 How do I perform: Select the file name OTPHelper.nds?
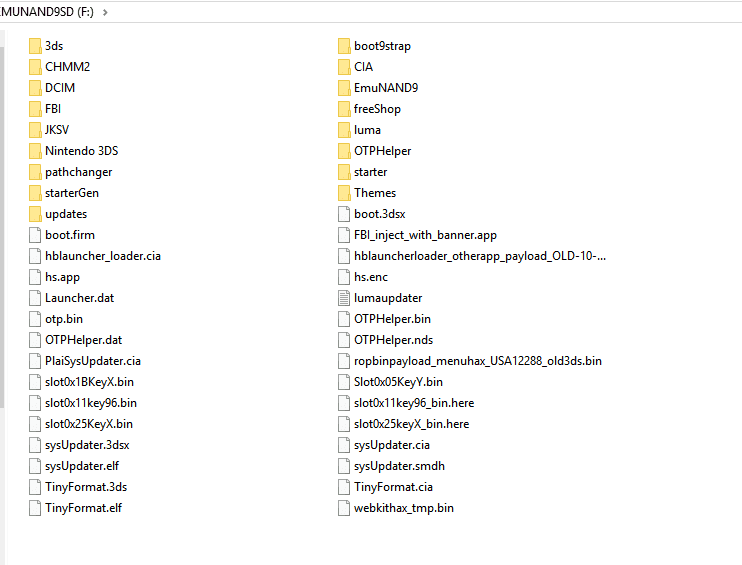click(x=393, y=340)
